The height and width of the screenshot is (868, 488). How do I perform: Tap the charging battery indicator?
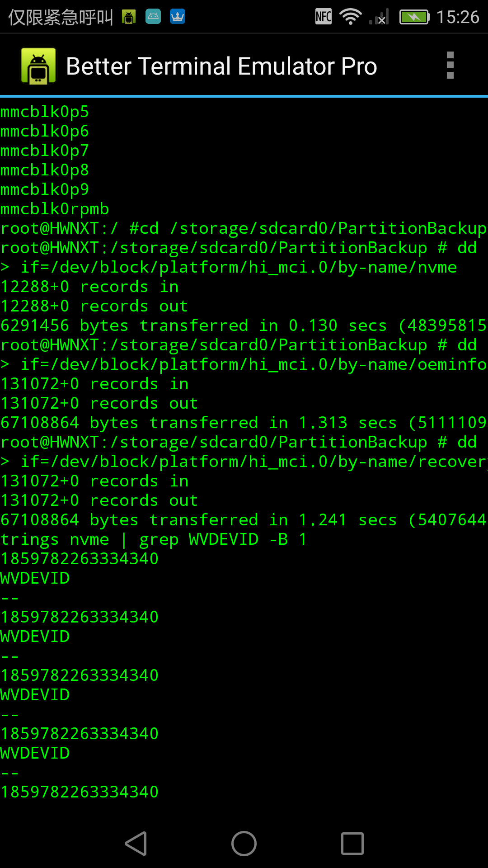coord(414,17)
